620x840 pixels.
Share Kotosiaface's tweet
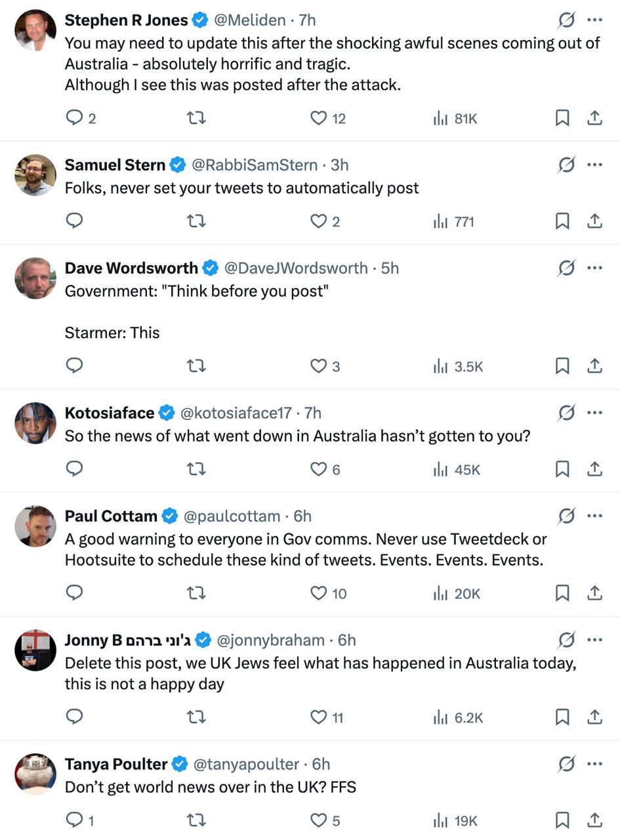[x=594, y=469]
